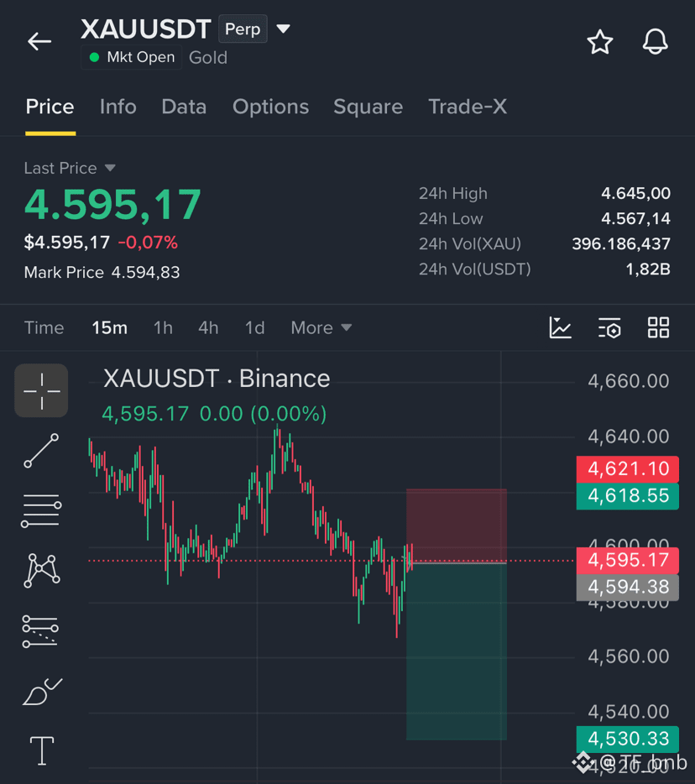Switch to the Price tab
Screen dimensions: 695x784
coord(50,107)
